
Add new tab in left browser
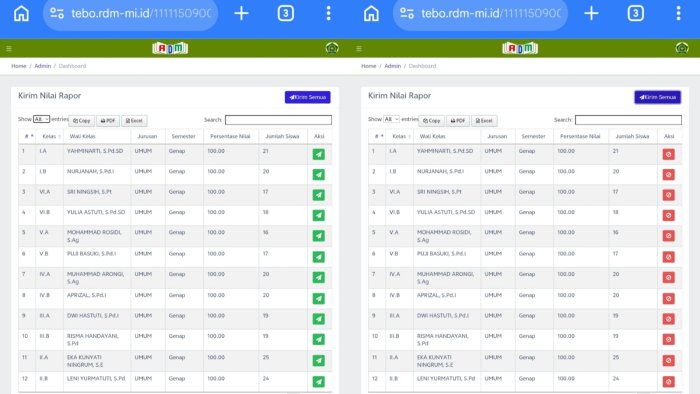241,13
